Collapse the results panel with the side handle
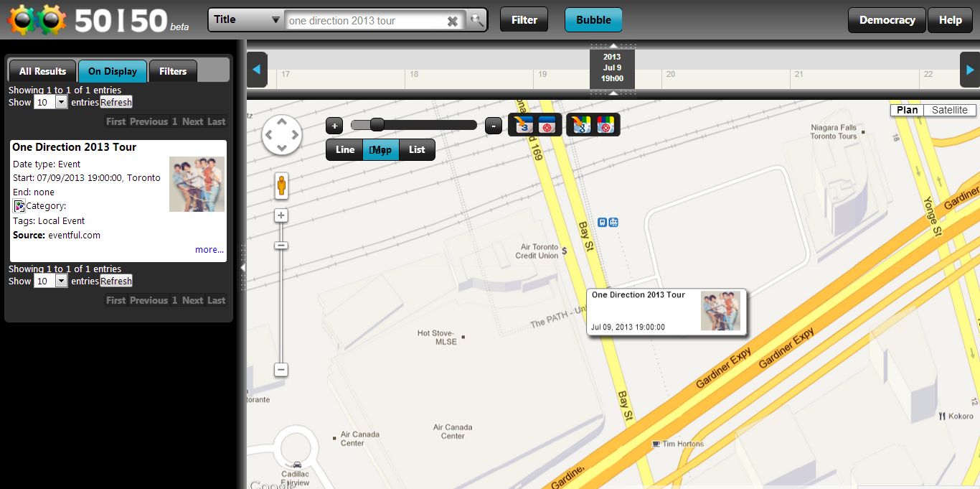 [x=242, y=267]
